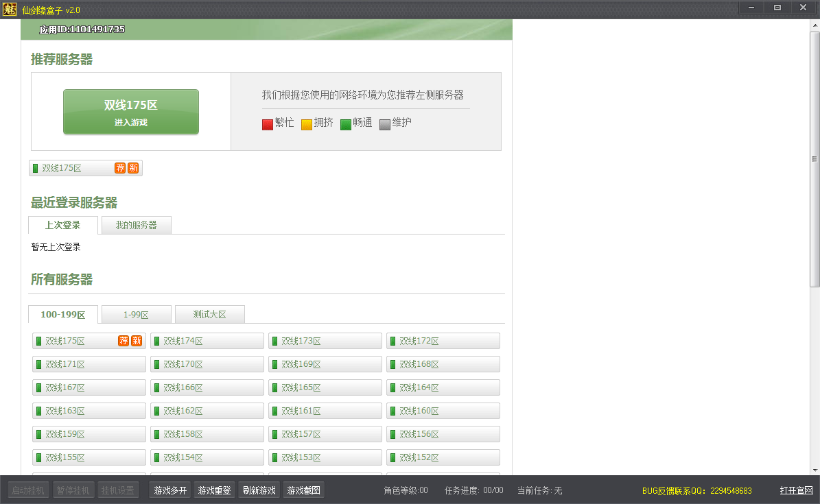The height and width of the screenshot is (504, 820).
Task: Click the 游戏多开 multi-instance button
Action: pyautogui.click(x=170, y=490)
